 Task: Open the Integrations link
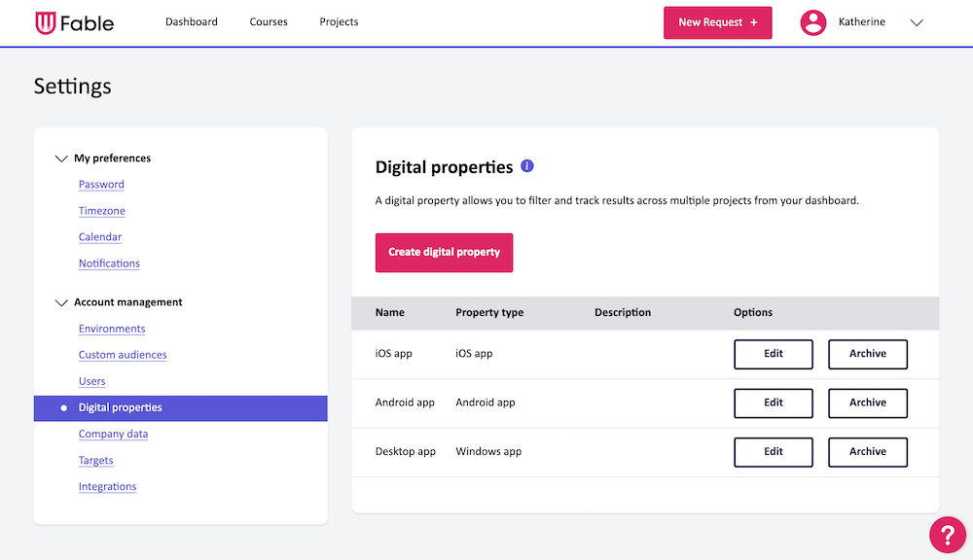pyautogui.click(x=107, y=487)
